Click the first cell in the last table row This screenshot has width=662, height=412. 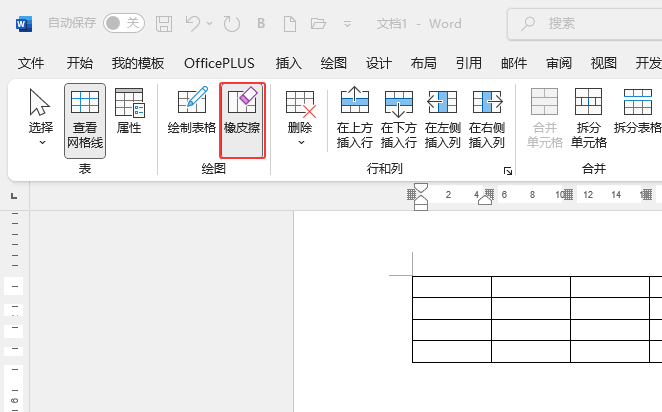(452, 351)
